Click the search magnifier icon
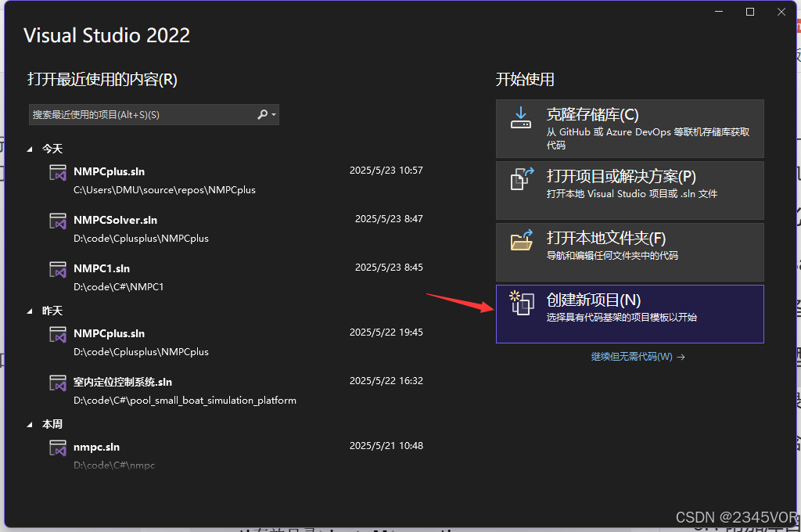Viewport: 801px width, 532px height. [x=262, y=114]
